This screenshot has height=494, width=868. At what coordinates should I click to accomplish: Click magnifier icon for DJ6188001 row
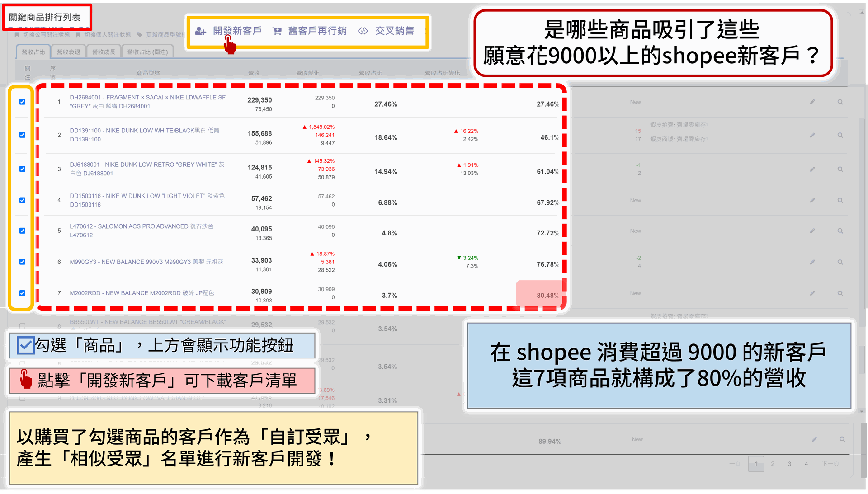click(840, 169)
